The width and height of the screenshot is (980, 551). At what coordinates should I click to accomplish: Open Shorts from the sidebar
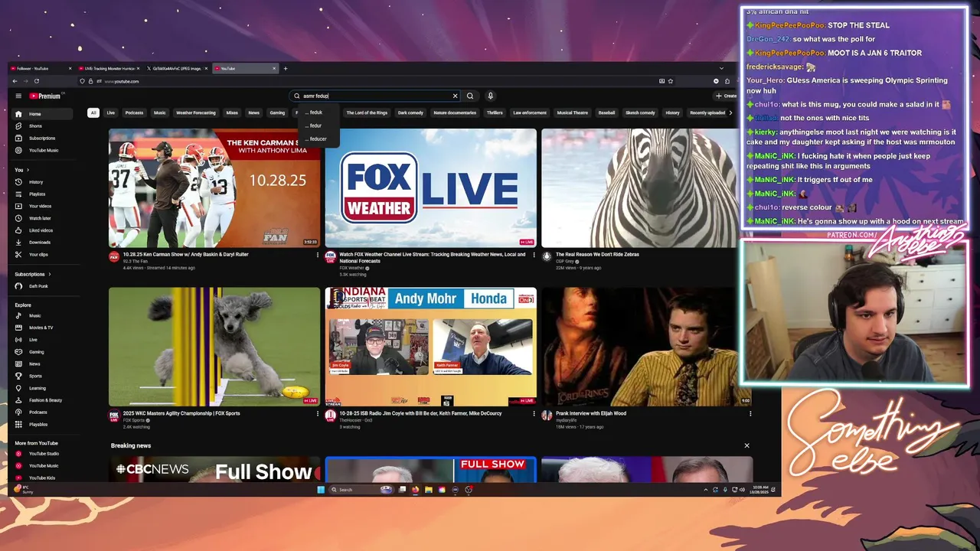click(35, 126)
